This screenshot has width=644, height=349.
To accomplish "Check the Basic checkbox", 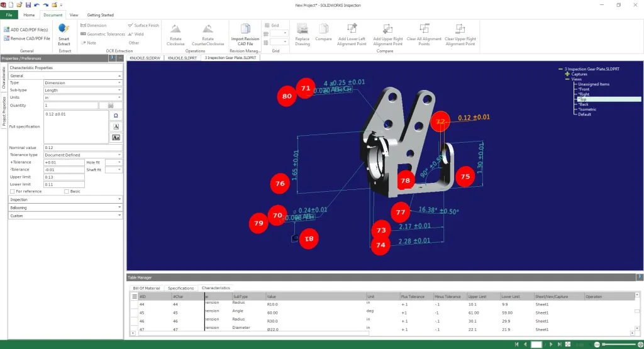I will [x=67, y=191].
